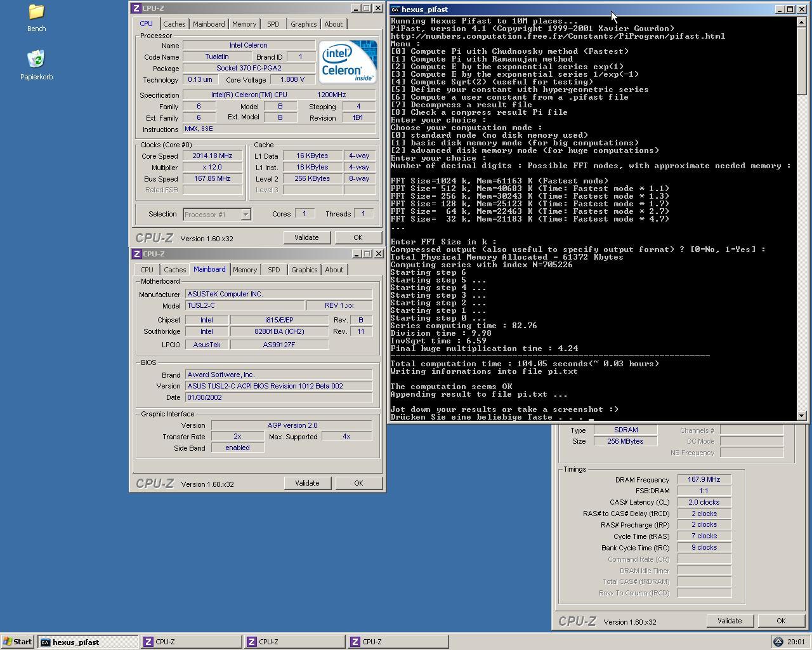Click the Side Band field enabled

click(x=237, y=448)
